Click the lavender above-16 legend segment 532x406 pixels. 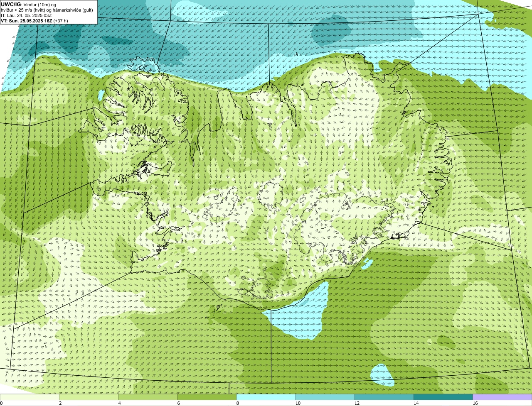502,397
